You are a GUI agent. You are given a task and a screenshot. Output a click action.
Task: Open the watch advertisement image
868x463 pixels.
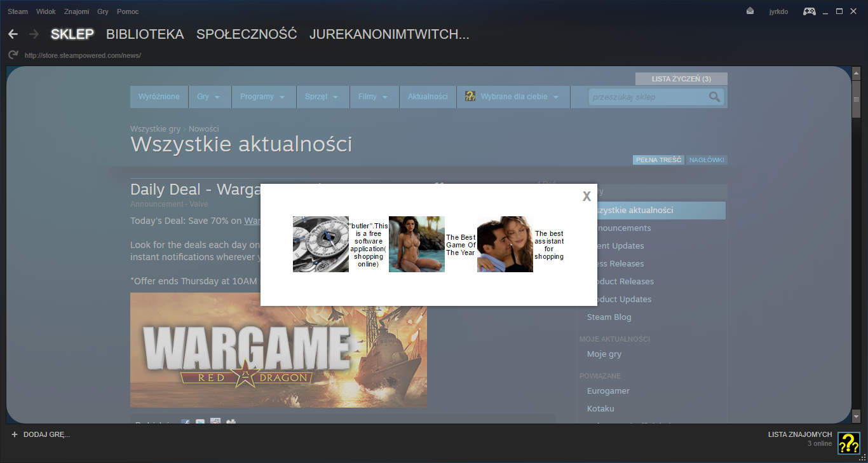tap(321, 244)
